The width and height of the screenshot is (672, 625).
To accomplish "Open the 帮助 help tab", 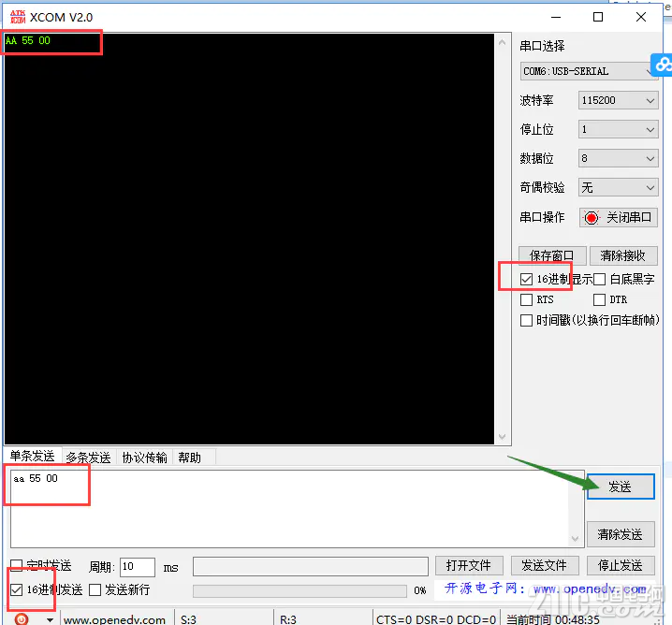I will tap(189, 458).
